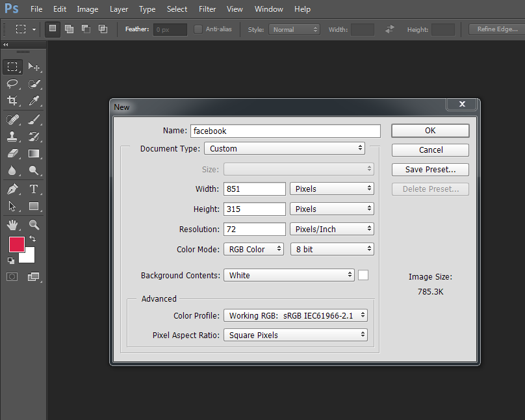The image size is (525, 420).
Task: Select the Crop tool
Action: [12, 101]
